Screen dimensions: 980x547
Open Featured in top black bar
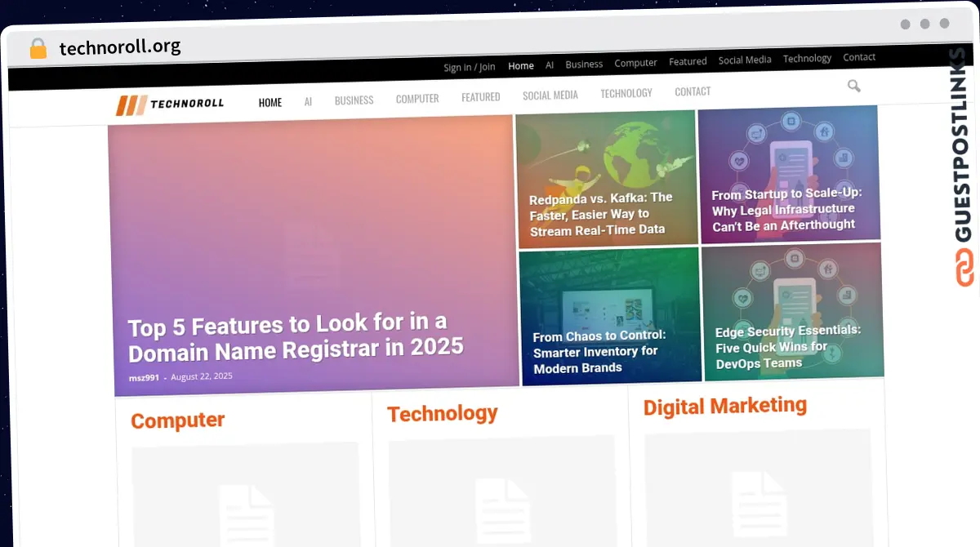click(688, 62)
